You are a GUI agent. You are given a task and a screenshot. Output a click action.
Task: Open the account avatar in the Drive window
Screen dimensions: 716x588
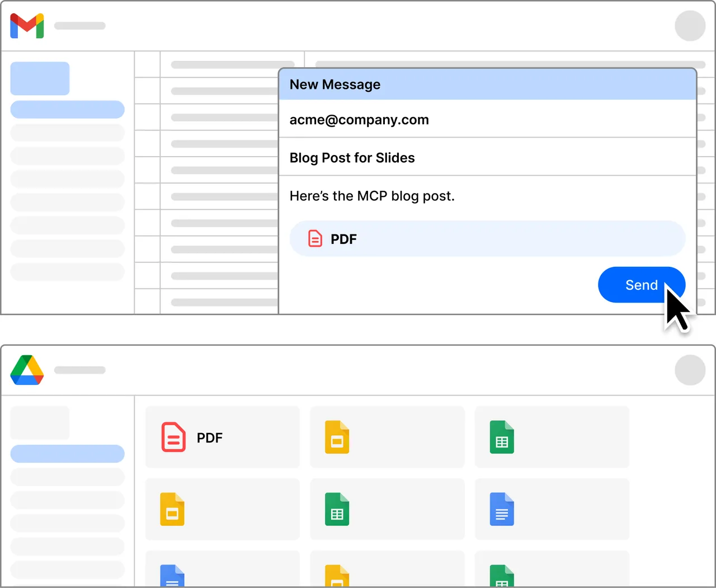(690, 370)
